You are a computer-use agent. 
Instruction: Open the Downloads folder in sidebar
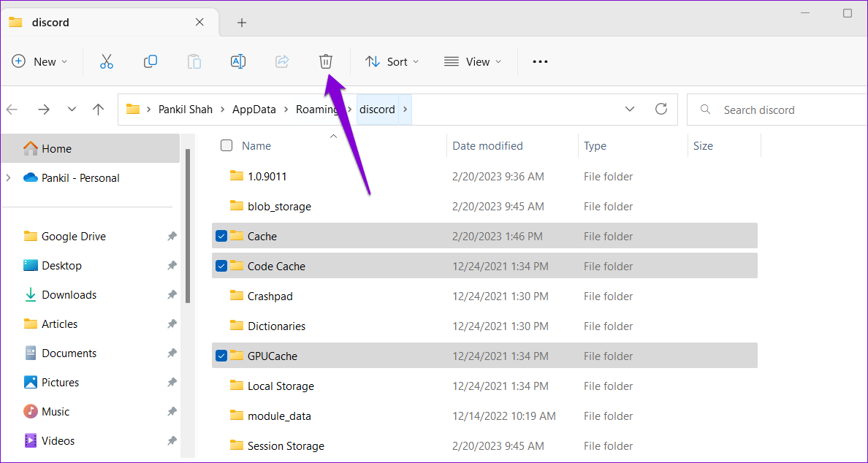click(69, 294)
